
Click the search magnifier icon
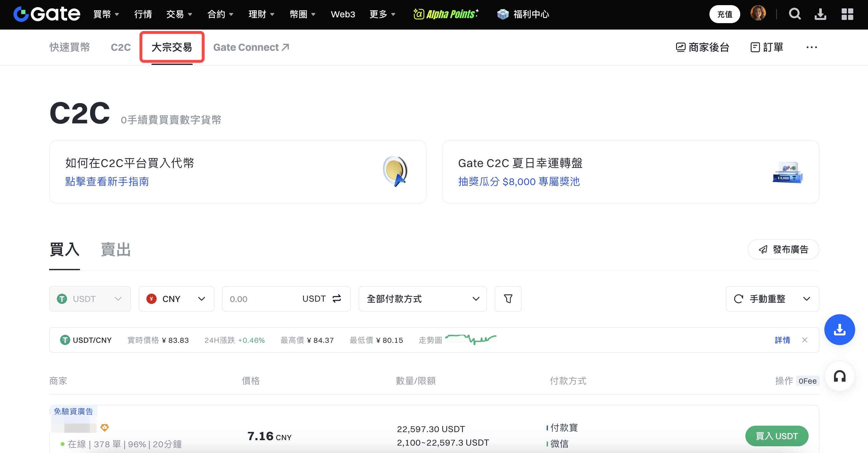click(794, 14)
